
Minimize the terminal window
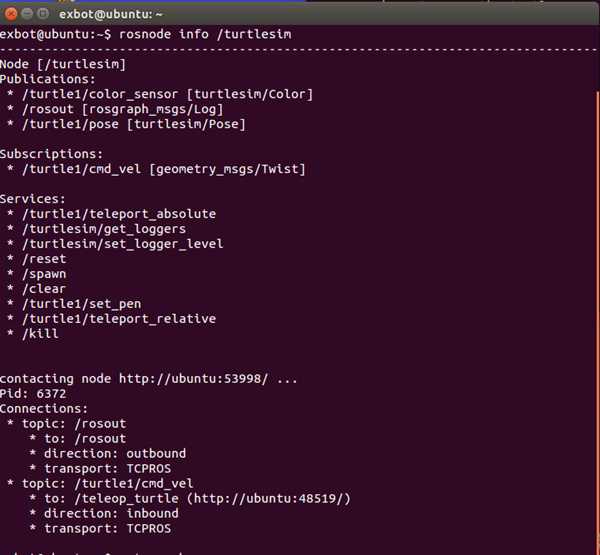pos(30,15)
